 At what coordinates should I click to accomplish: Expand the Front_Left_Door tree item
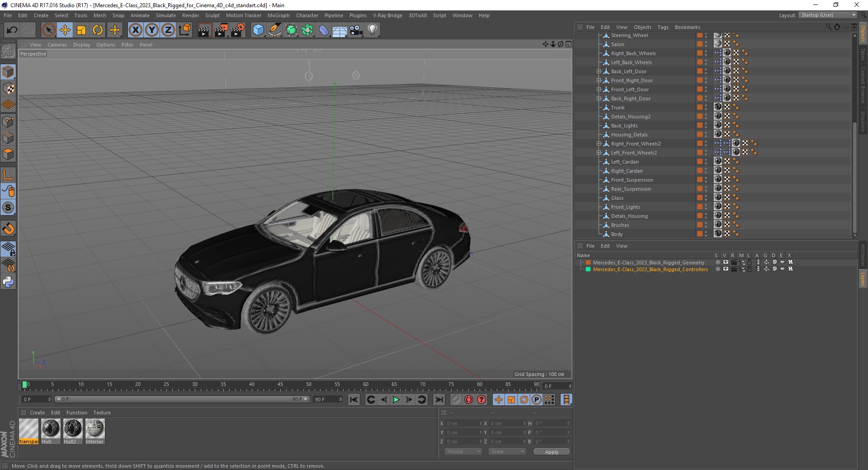click(599, 89)
